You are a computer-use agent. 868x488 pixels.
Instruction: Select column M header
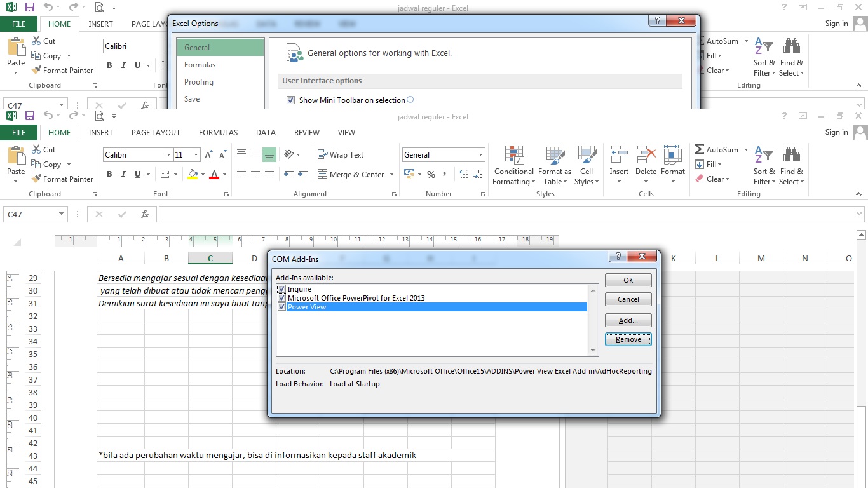761,258
